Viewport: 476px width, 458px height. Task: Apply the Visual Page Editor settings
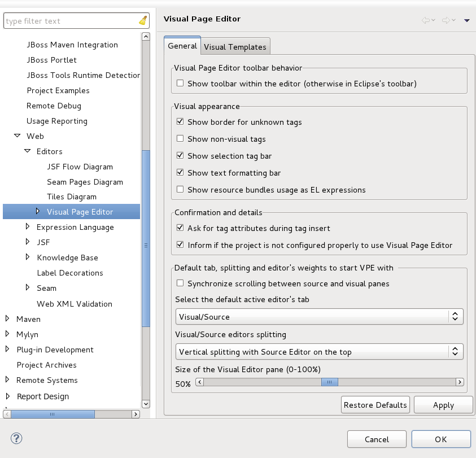click(443, 404)
